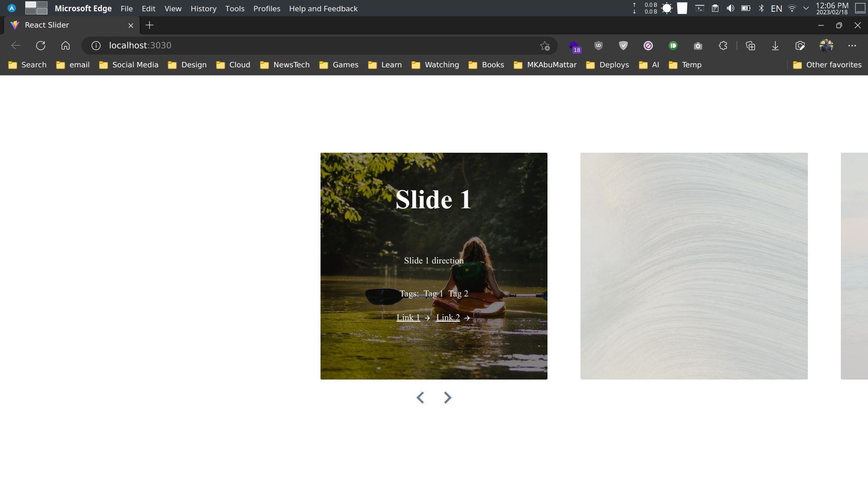The height and width of the screenshot is (488, 868).
Task: Open the uBlock Origin extension
Action: pyautogui.click(x=598, y=46)
